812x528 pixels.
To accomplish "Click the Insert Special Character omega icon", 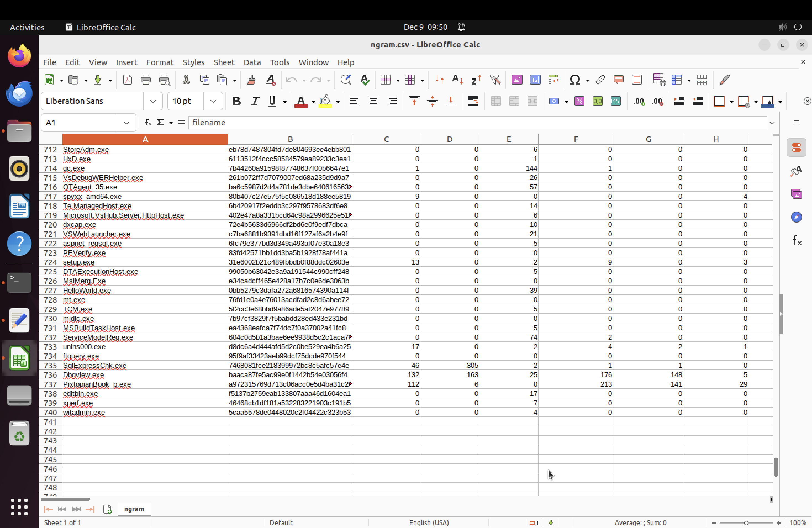I will tap(575, 80).
